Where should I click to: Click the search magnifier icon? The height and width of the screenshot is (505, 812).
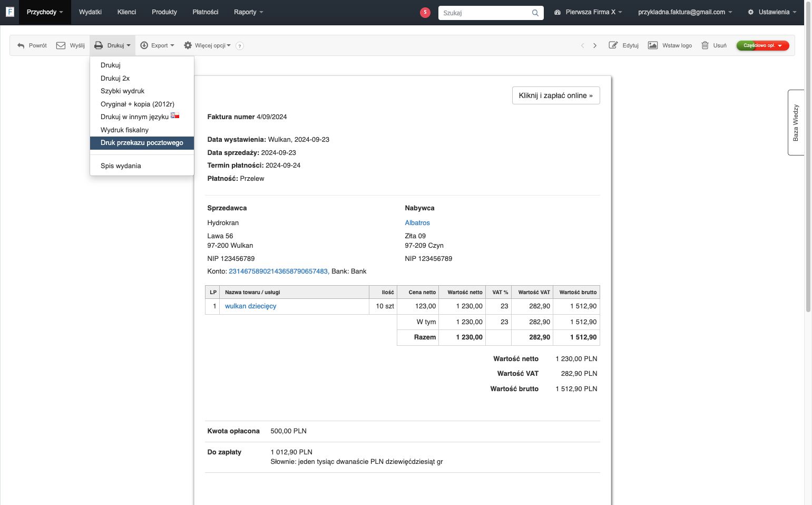(x=535, y=13)
